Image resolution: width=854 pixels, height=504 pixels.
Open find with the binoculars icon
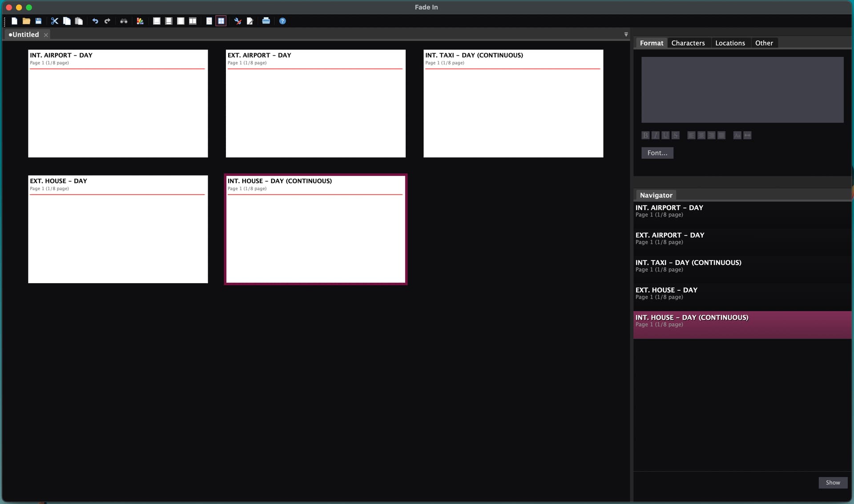(124, 21)
